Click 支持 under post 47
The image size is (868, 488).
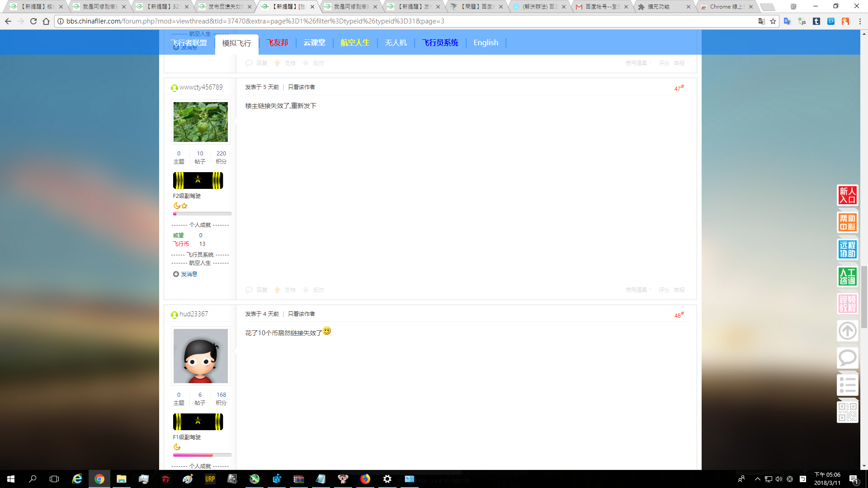pos(285,290)
